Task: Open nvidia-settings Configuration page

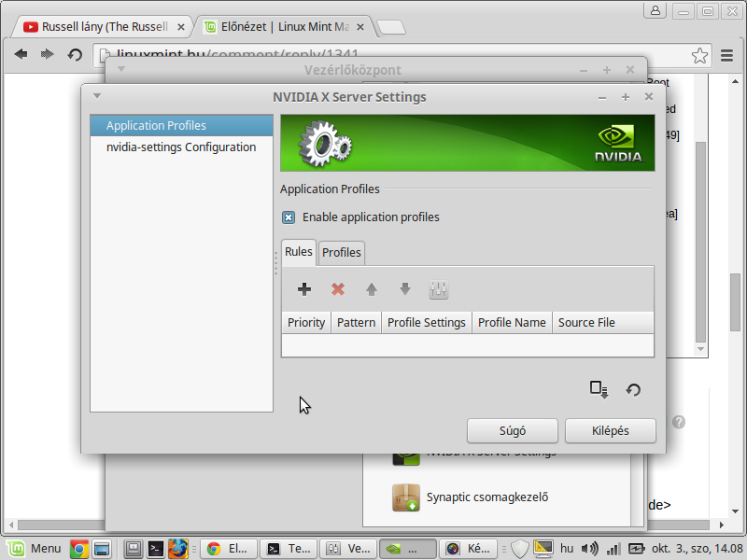Action: [x=181, y=147]
